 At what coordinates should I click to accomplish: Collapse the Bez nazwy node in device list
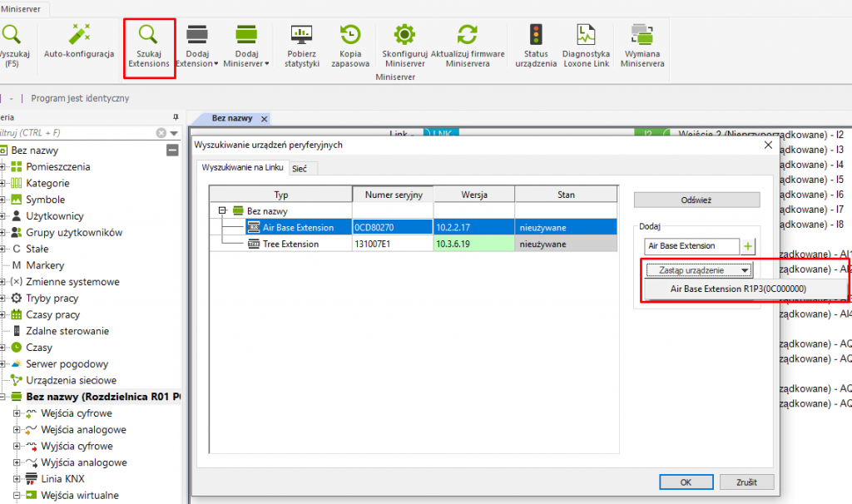tap(223, 211)
